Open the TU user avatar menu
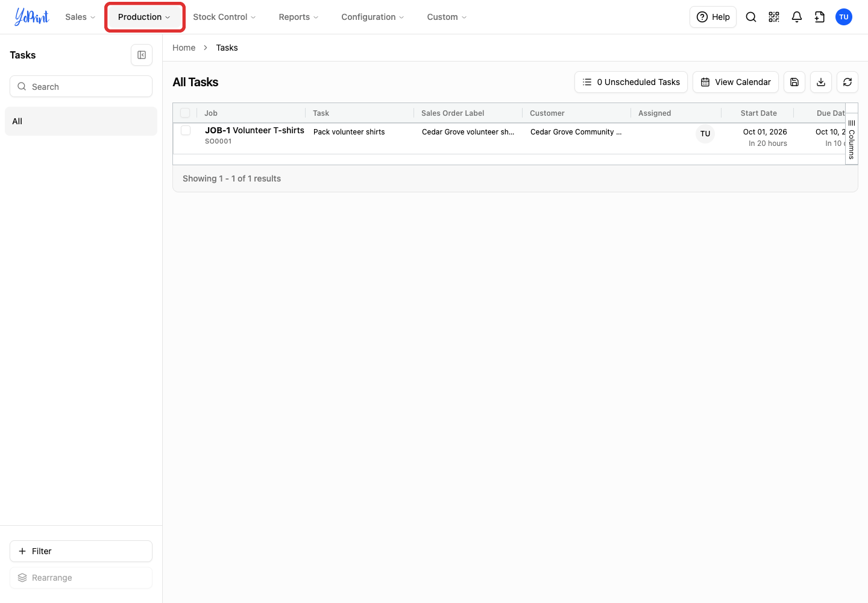The height and width of the screenshot is (603, 868). click(844, 17)
